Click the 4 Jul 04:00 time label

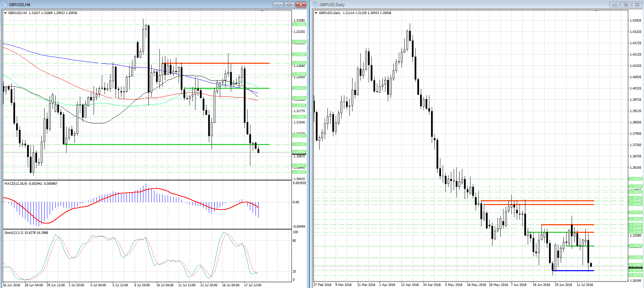coord(98,285)
